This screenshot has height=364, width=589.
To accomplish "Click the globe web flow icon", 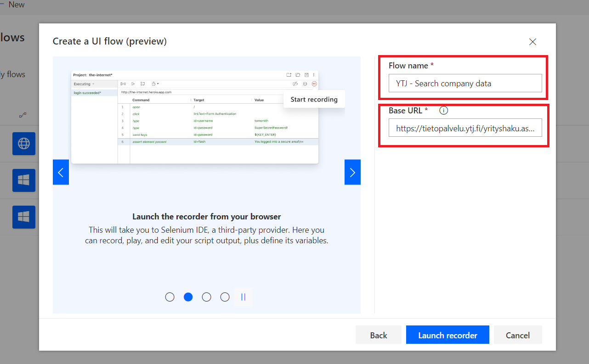I will coord(23,144).
